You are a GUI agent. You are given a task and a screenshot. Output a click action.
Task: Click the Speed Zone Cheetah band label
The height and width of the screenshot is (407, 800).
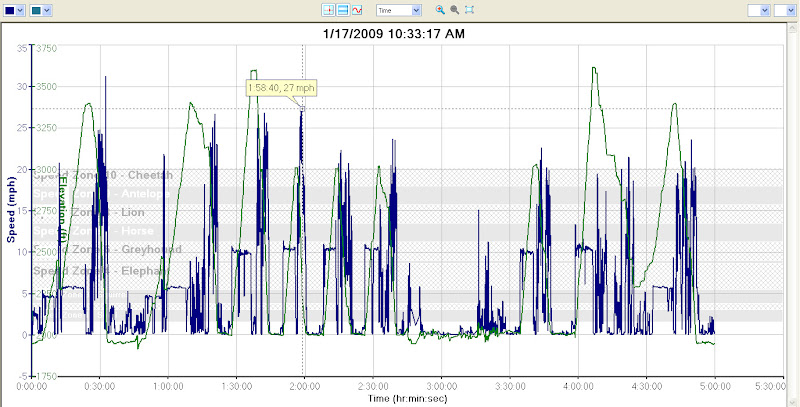coord(103,175)
